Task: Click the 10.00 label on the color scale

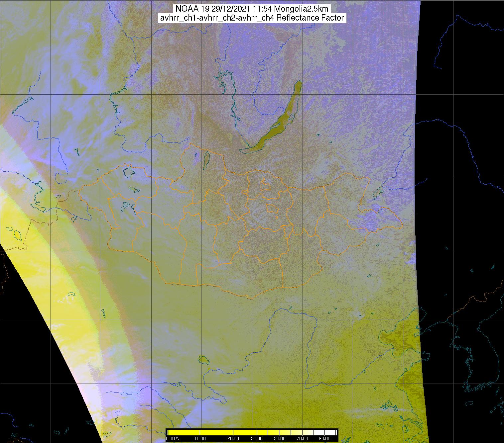Action: pyautogui.click(x=200, y=439)
